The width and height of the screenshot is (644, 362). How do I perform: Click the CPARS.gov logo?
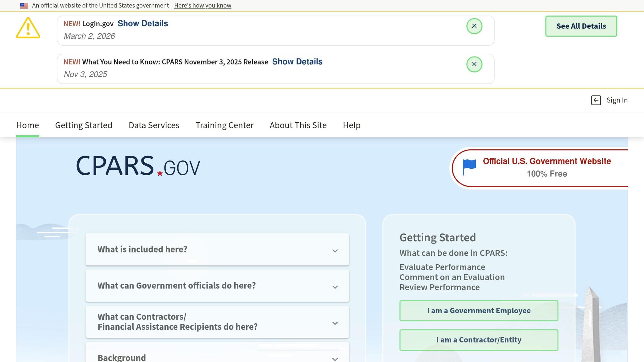coord(138,166)
